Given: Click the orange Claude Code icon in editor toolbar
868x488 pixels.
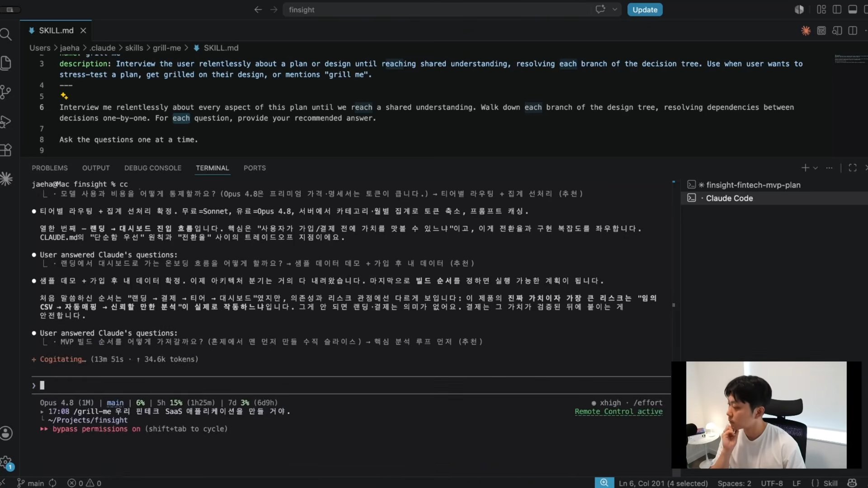Looking at the screenshot, I should click(x=806, y=31).
